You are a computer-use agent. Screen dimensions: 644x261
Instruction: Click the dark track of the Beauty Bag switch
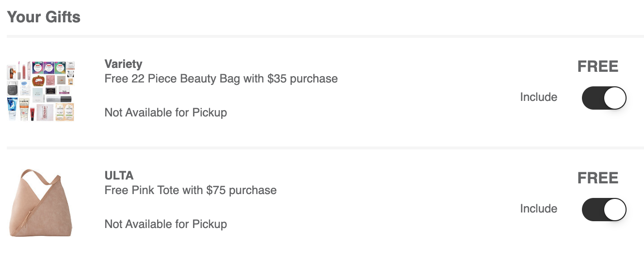point(592,98)
